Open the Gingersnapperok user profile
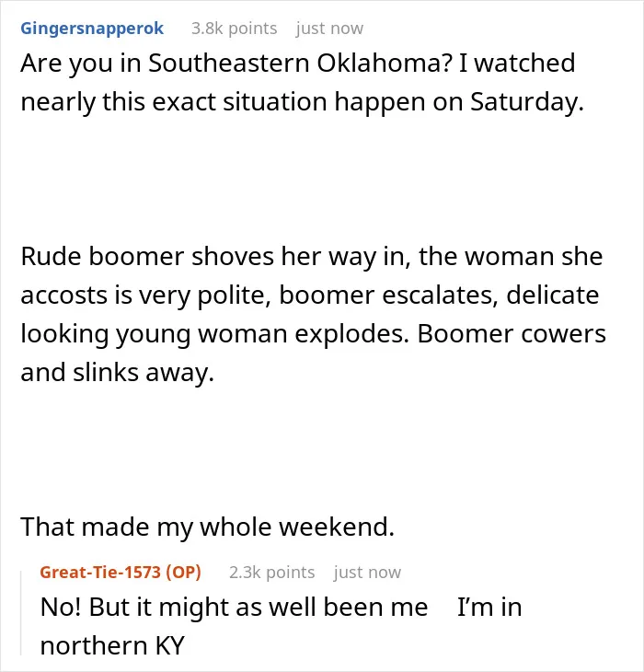This screenshot has height=672, width=644. (92, 29)
